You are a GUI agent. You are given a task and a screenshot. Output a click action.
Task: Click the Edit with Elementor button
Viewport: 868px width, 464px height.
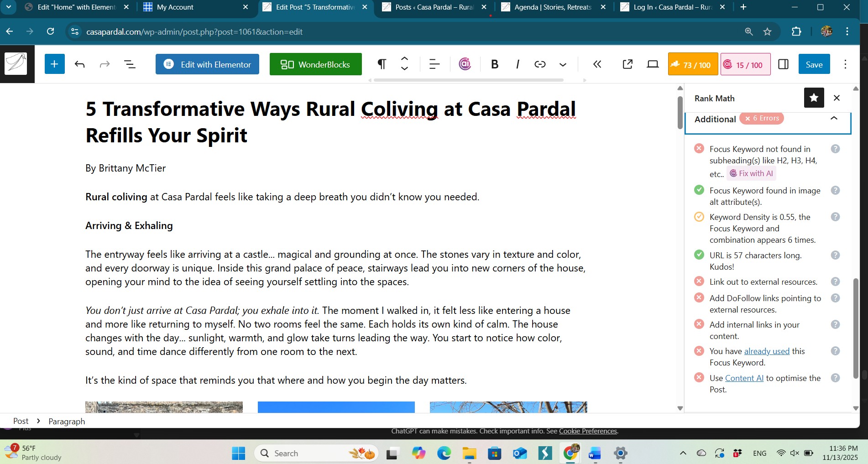[x=207, y=64]
